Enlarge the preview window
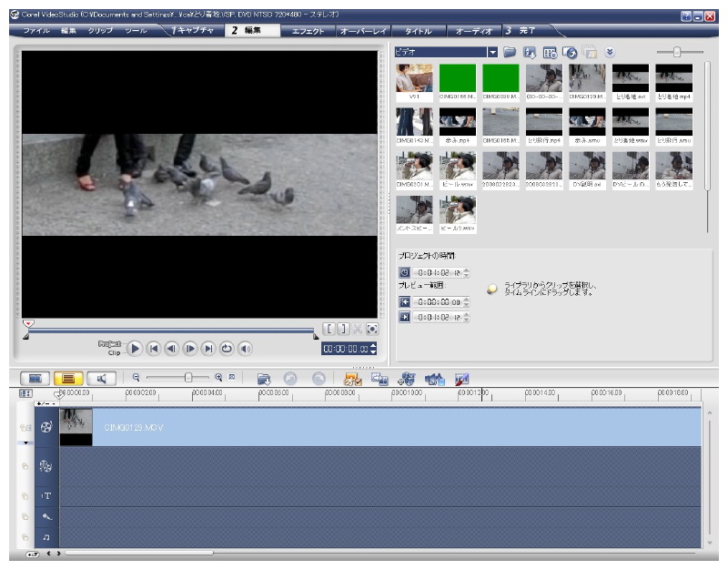 click(371, 329)
